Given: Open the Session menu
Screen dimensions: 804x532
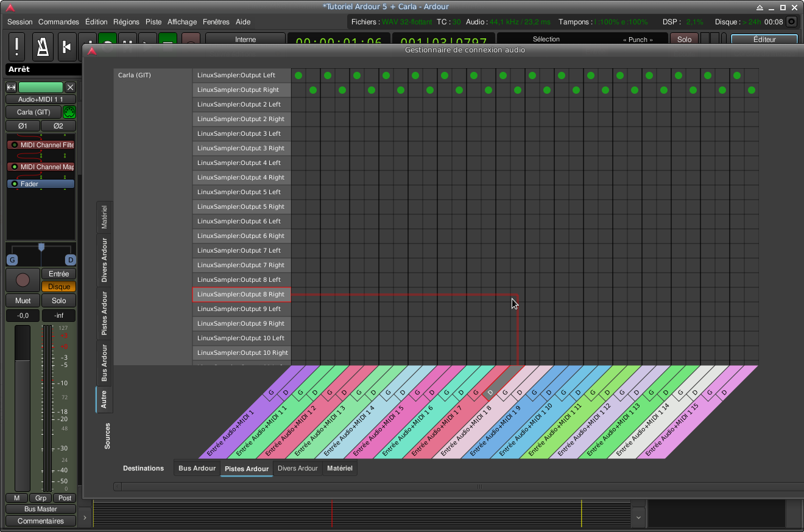Looking at the screenshot, I should coord(20,22).
